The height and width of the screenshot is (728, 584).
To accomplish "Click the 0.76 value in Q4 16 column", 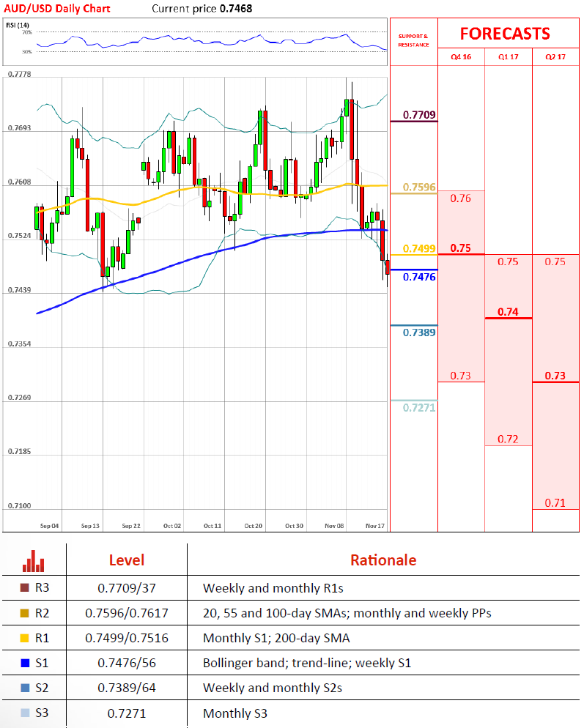I will [460, 198].
